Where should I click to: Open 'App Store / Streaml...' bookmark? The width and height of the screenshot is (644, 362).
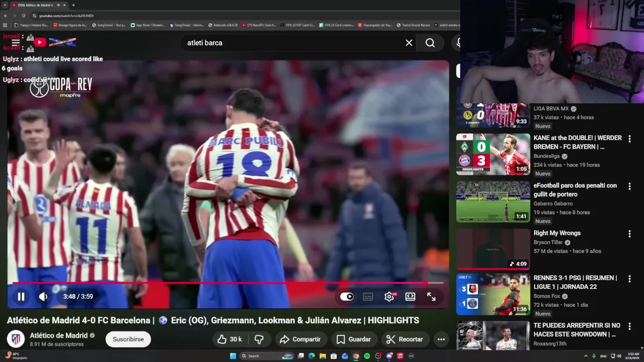pos(147,25)
